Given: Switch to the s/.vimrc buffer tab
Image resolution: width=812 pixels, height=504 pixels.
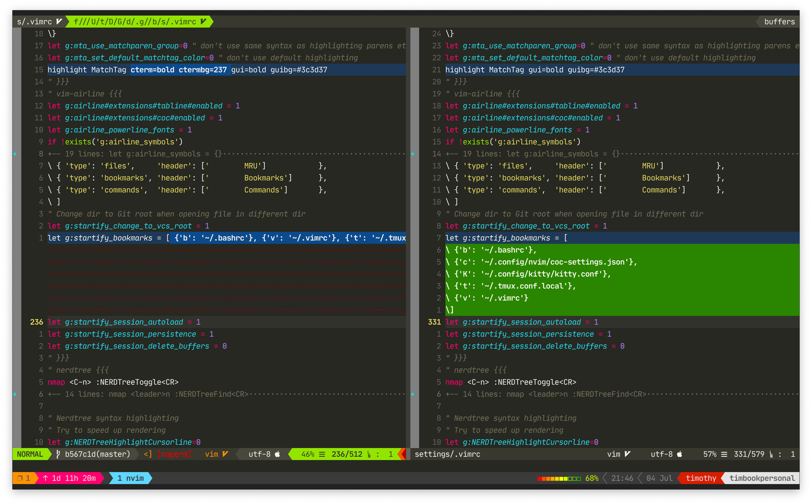Looking at the screenshot, I should 35,22.
